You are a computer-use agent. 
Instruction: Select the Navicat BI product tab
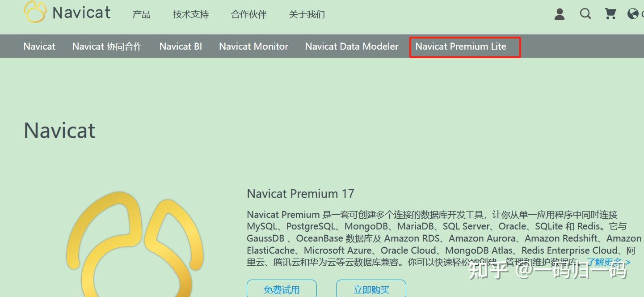pos(181,46)
